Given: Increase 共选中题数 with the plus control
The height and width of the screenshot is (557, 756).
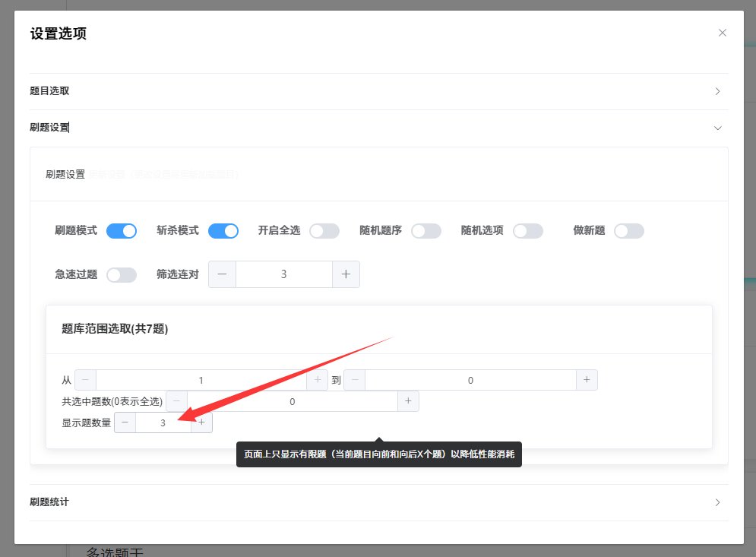Looking at the screenshot, I should (x=408, y=400).
